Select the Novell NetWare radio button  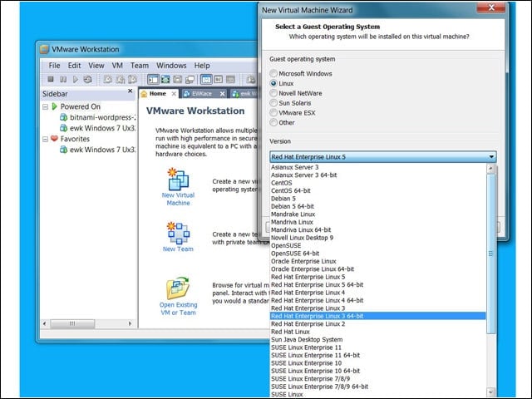[273, 93]
